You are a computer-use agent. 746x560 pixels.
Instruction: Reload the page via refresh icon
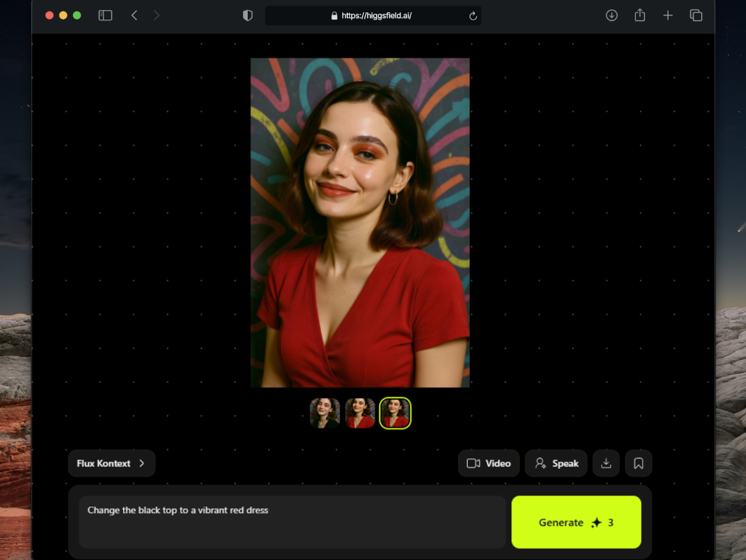pos(473,16)
